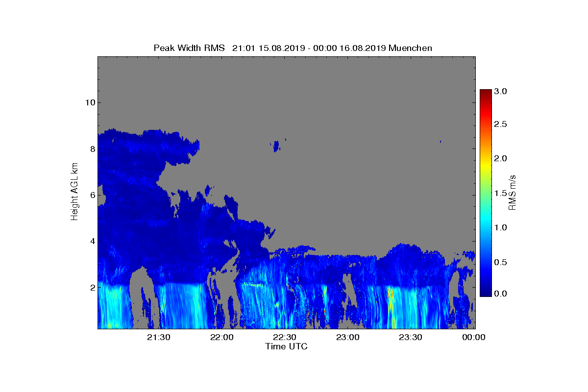This screenshot has height=392, width=588.
Task: Select the 22:00 time tick label
Action: click(x=223, y=337)
